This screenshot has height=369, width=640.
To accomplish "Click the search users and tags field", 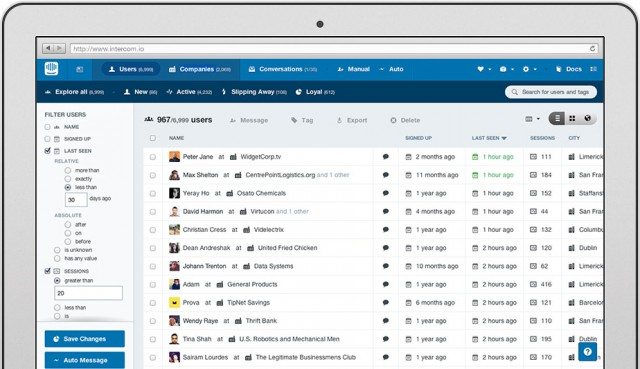I will pyautogui.click(x=551, y=92).
